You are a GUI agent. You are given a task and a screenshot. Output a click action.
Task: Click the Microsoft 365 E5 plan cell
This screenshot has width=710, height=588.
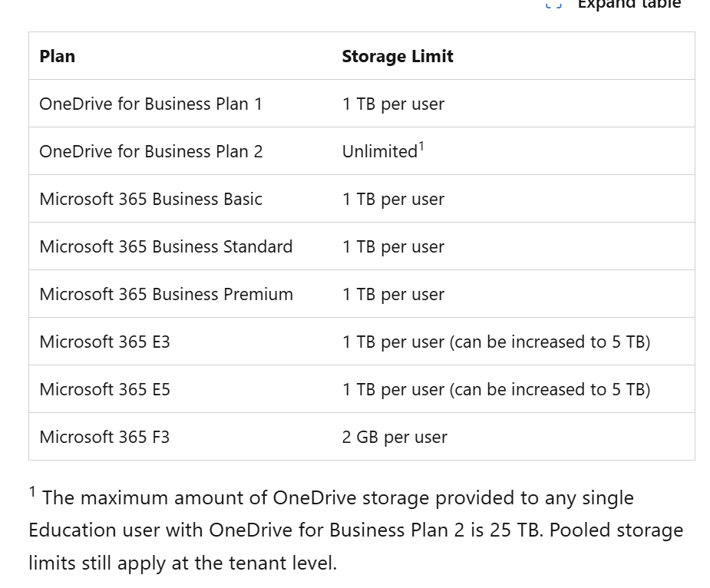[105, 389]
